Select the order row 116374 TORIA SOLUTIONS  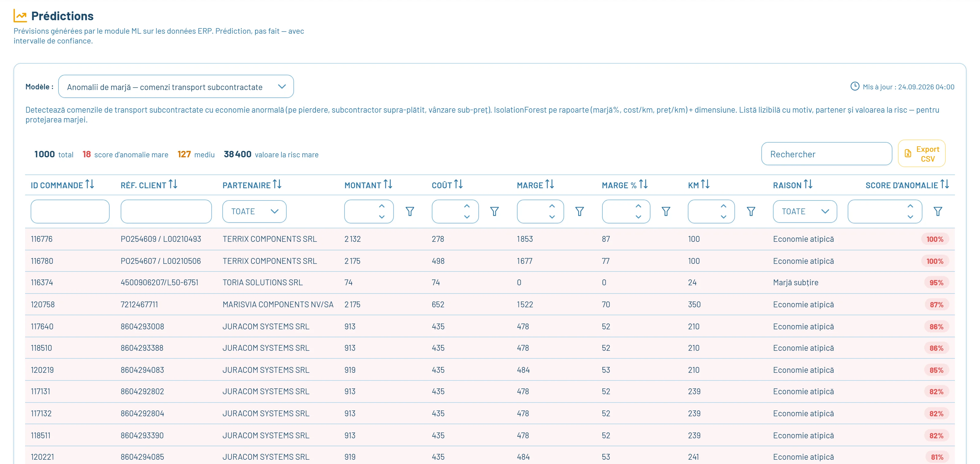pyautogui.click(x=490, y=283)
